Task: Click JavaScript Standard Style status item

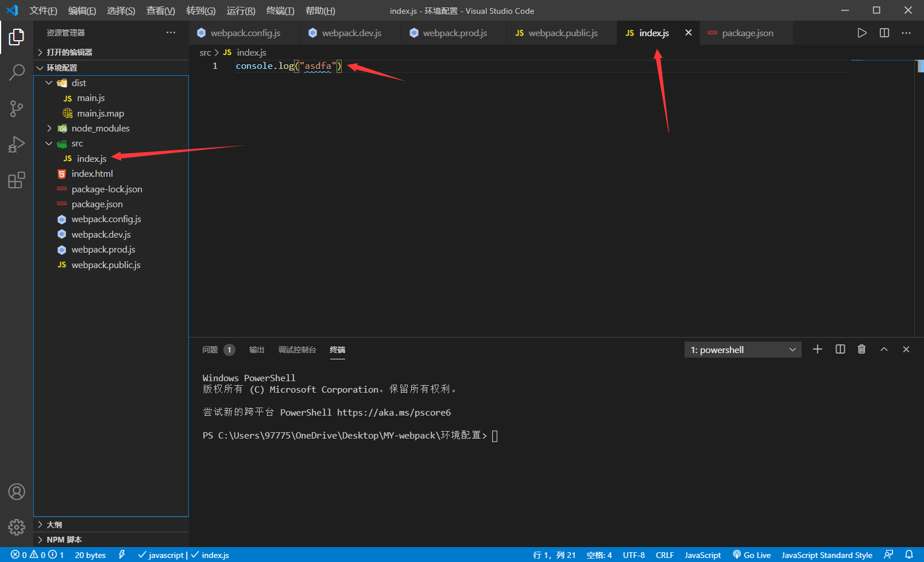Action: pyautogui.click(x=827, y=555)
